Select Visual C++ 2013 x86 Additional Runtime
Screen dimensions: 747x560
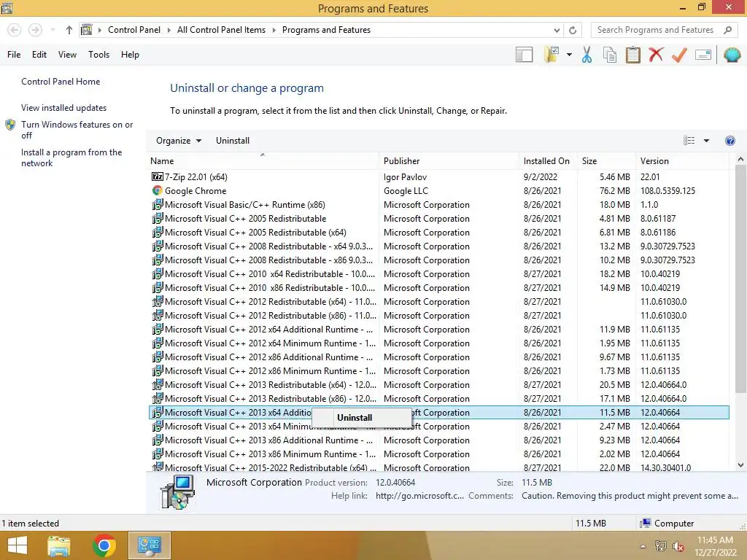pyautogui.click(x=438, y=440)
